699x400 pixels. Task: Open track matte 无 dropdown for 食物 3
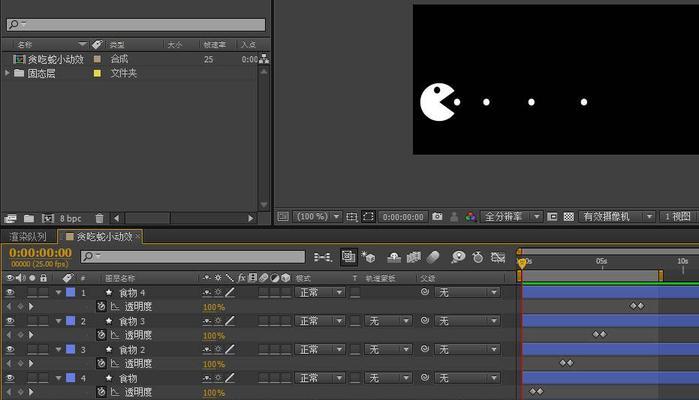click(x=388, y=321)
